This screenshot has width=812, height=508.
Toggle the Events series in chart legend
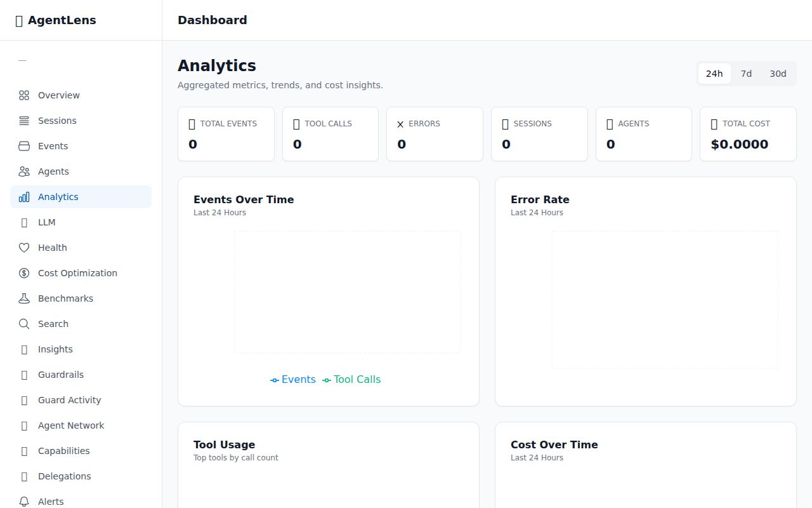(x=292, y=379)
